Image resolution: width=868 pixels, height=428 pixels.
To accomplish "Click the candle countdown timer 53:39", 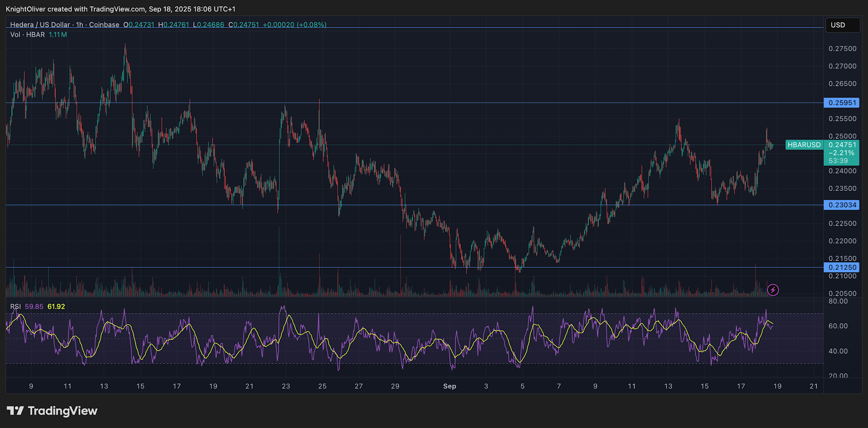I will (x=838, y=161).
